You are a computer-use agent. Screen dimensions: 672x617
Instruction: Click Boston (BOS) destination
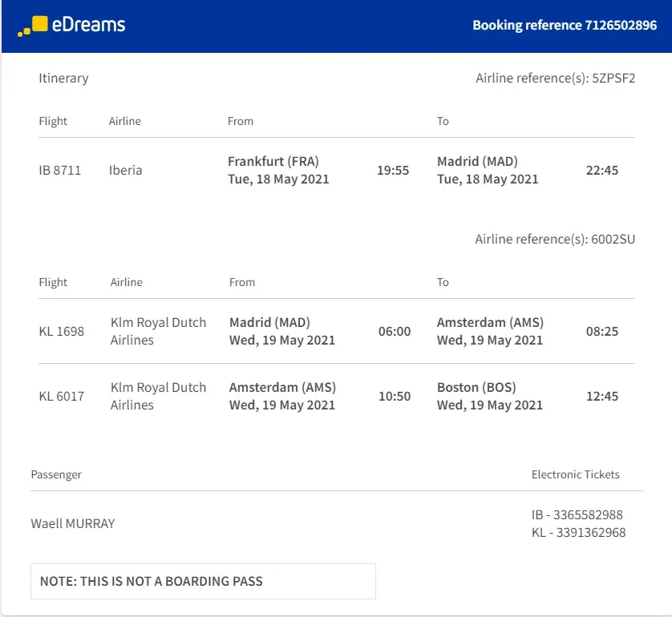tap(476, 387)
